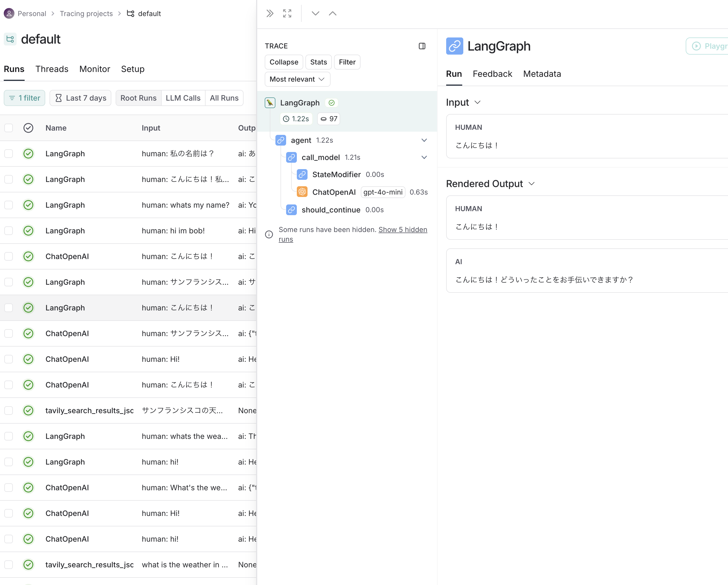This screenshot has width=728, height=585.
Task: Switch to the Threads tab
Action: point(52,69)
